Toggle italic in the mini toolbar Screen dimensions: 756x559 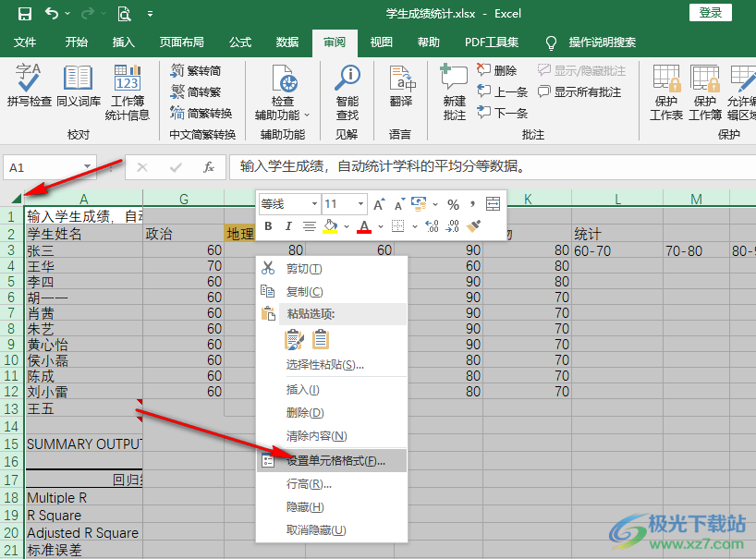pyautogui.click(x=288, y=226)
